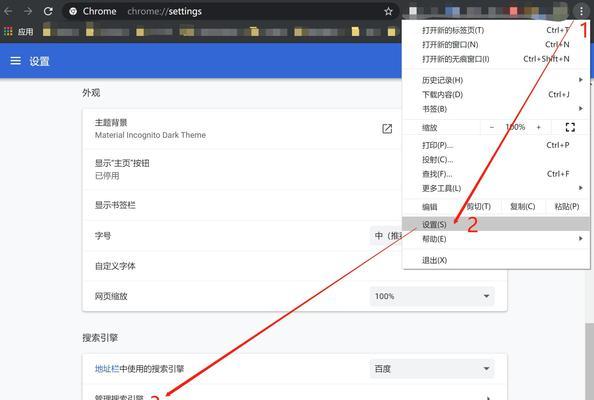Open the 网页缩放 100% dropdown
594x400 pixels.
pyautogui.click(x=432, y=296)
